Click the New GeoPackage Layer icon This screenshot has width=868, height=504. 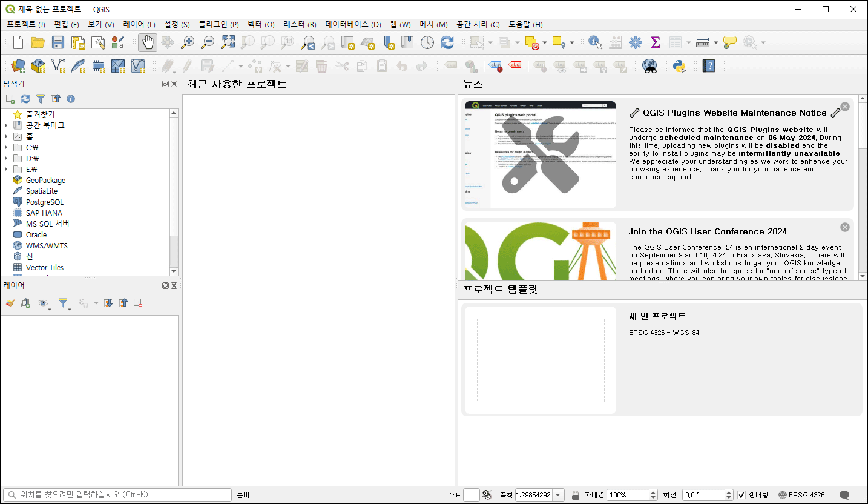38,65
